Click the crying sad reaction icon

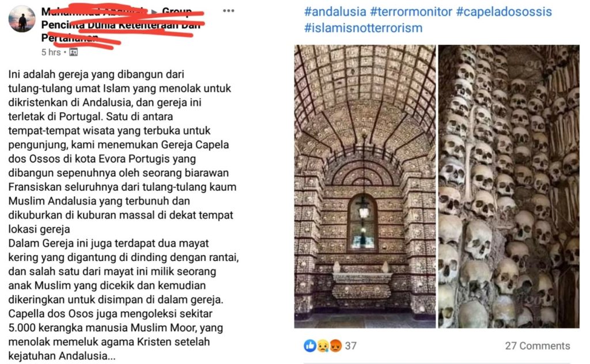[x=323, y=346]
